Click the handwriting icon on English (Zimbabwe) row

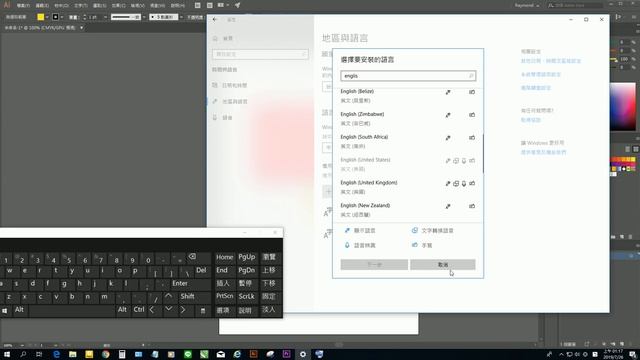[472, 115]
